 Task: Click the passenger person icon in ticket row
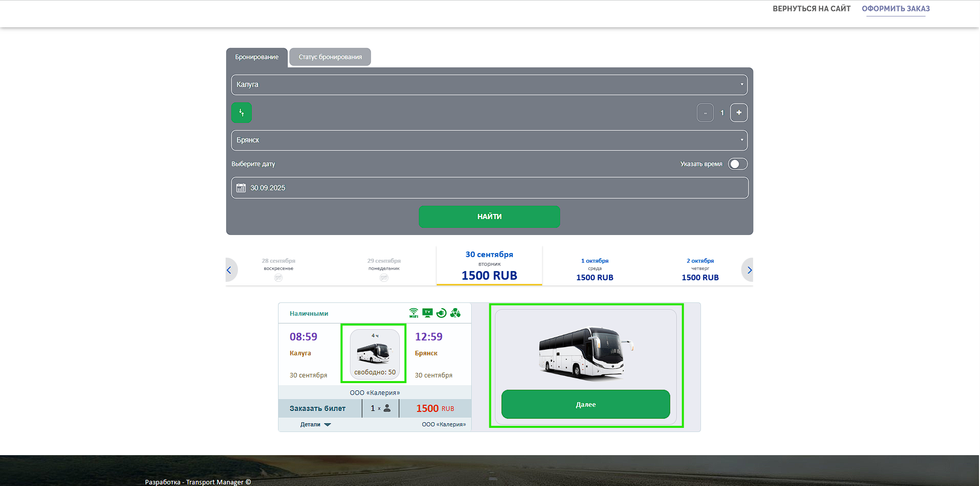point(387,408)
